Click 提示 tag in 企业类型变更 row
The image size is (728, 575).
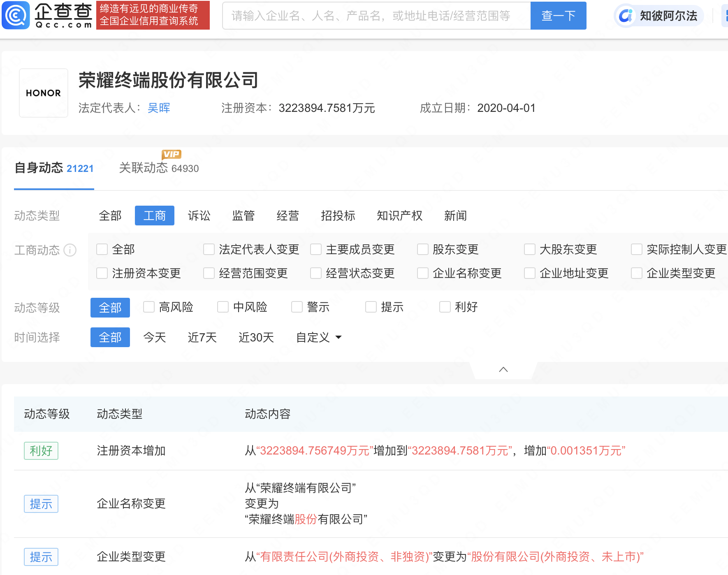[41, 557]
